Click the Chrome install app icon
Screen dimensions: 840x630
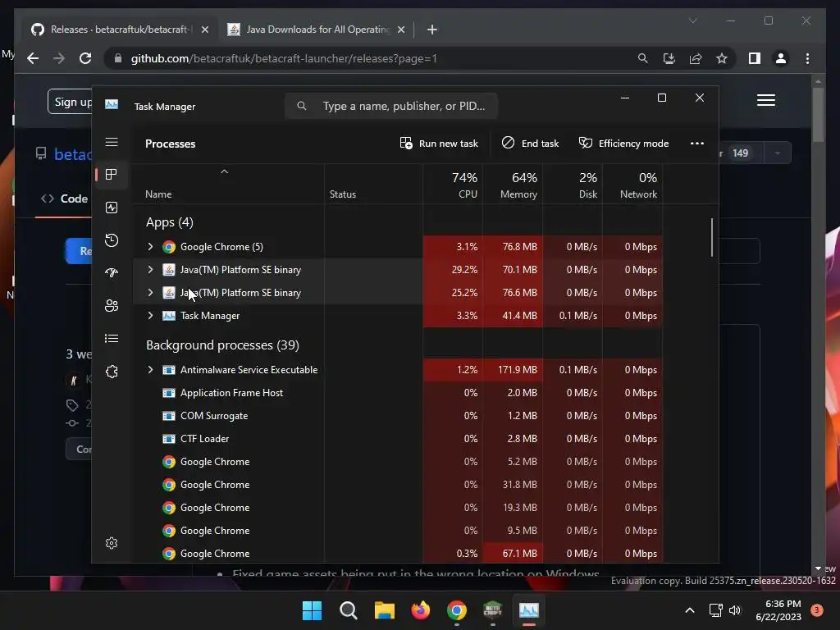pyautogui.click(x=669, y=58)
